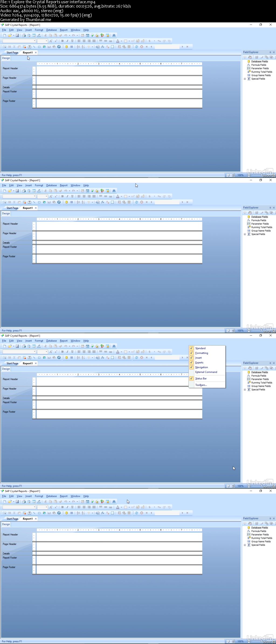Click the Record Sort Expert icon in the fourth frame
This screenshot has height=644, width=276.
coord(83,513)
